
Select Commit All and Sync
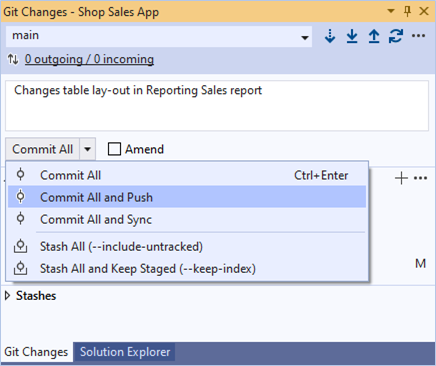(187, 219)
